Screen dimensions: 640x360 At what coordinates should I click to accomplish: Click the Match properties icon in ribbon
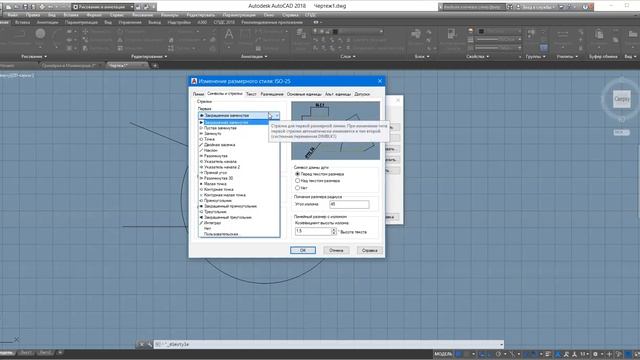[x=451, y=34]
